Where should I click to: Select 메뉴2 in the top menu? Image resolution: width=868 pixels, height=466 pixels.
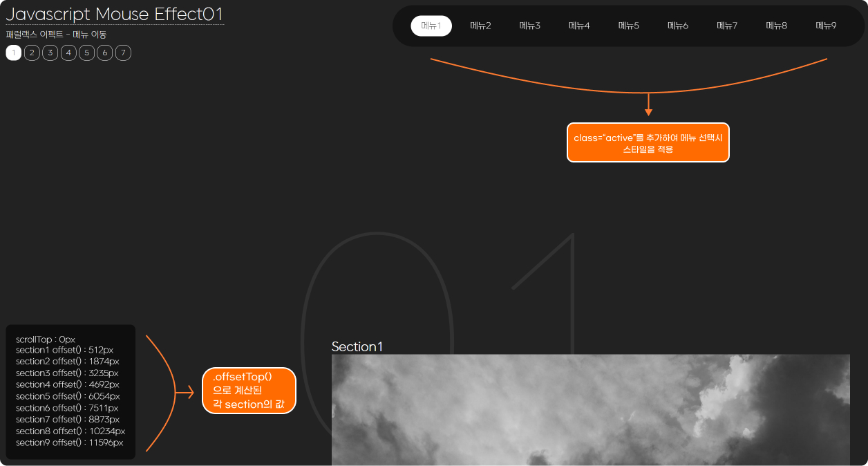[480, 26]
